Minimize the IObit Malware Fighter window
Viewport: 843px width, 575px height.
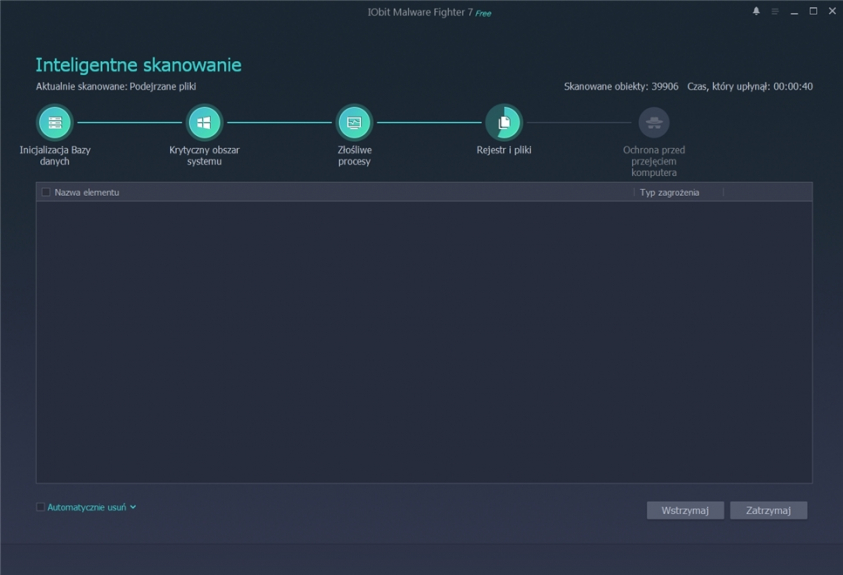coord(794,11)
